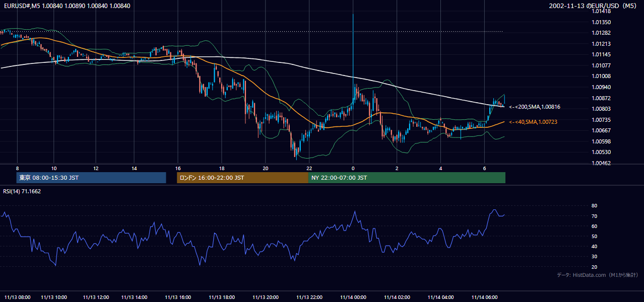Click the 11/14 06:00 time axis label
Image resolution: width=644 pixels, height=302 pixels.
coord(484,297)
